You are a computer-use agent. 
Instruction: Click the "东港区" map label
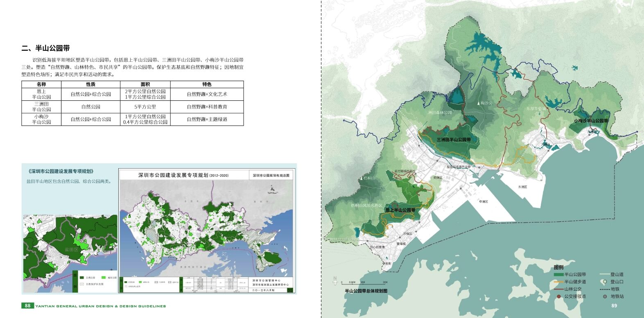[522, 187]
